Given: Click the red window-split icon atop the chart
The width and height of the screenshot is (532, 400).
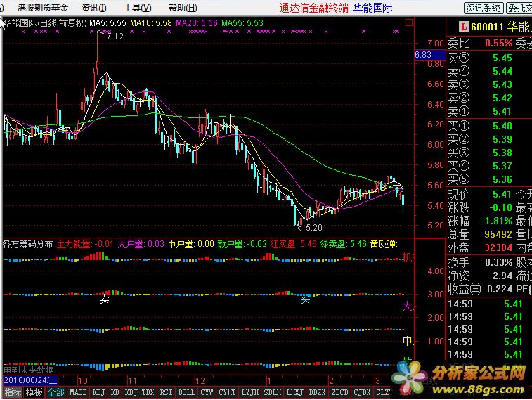Looking at the screenshot, I should click(x=409, y=22).
